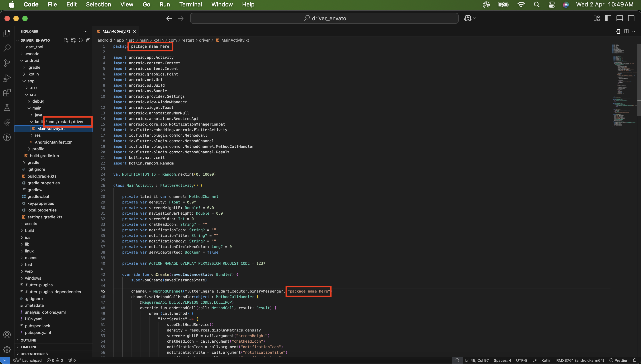Expand the OUTLINE section
641x364 pixels.
[28, 340]
